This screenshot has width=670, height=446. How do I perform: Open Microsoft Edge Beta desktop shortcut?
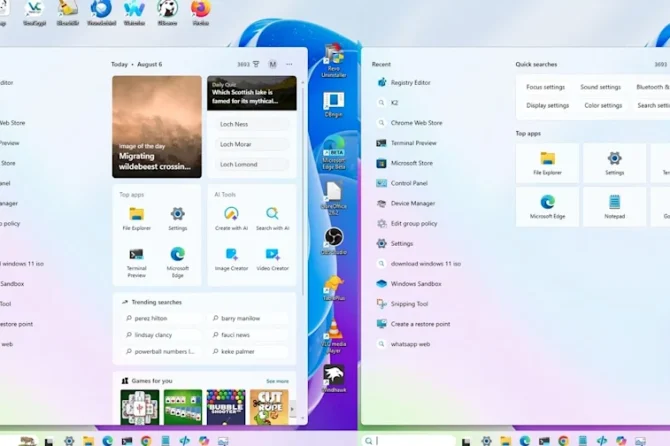pos(334,154)
